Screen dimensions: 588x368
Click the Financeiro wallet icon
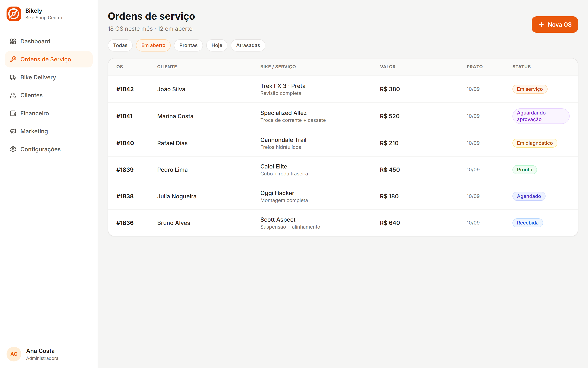tap(13, 113)
